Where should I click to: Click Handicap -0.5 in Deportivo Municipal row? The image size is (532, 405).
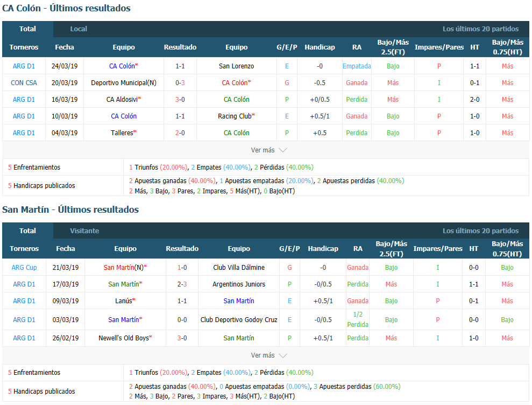tap(320, 82)
